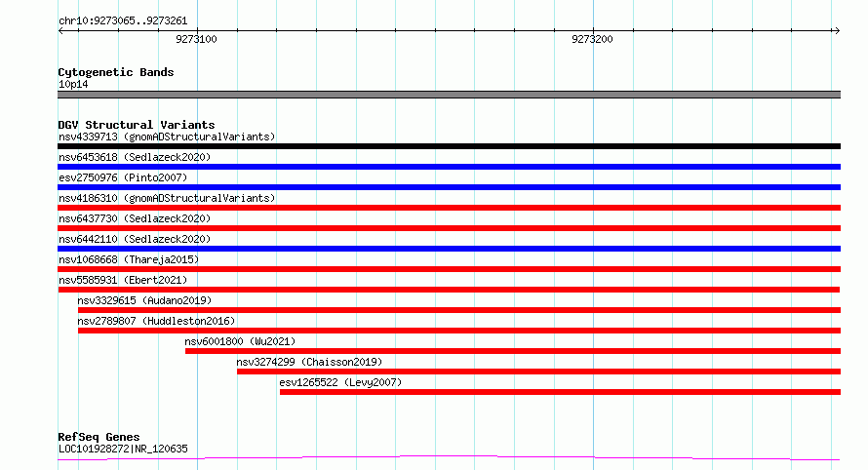The height and width of the screenshot is (470, 868).
Task: Click the red nsv6437730 variant bar
Action: 449,228
